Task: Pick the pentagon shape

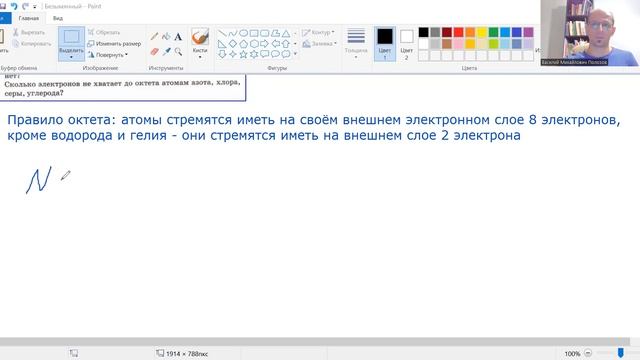Action: tap(243, 44)
